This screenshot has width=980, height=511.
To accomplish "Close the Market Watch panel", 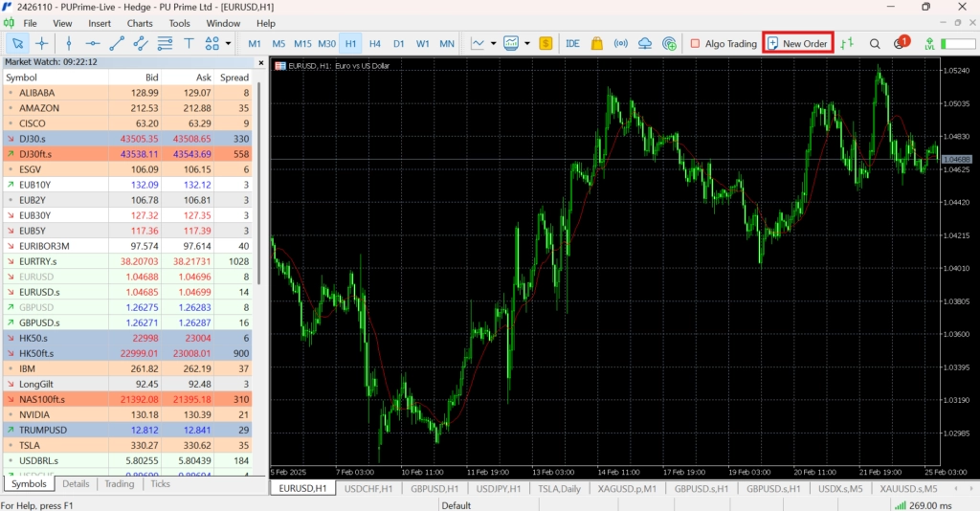I will [x=261, y=62].
